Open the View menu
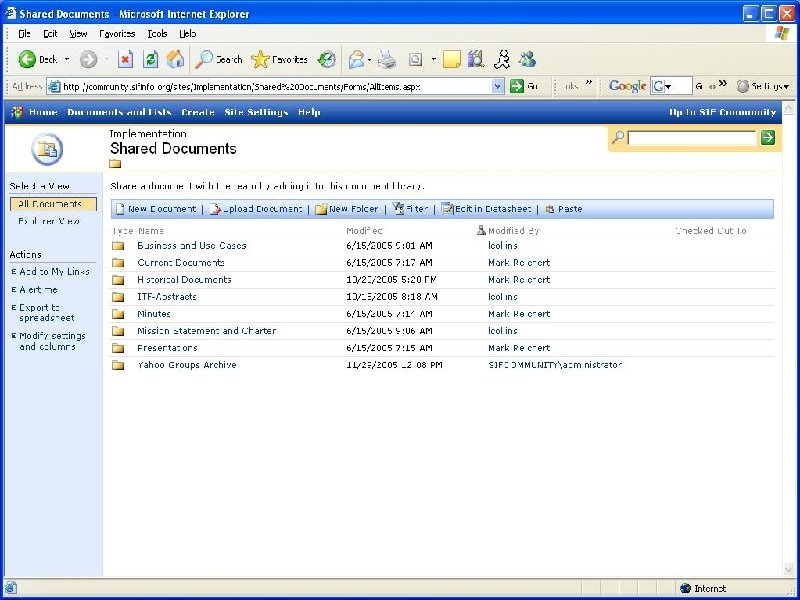This screenshot has height=600, width=800. [78, 34]
